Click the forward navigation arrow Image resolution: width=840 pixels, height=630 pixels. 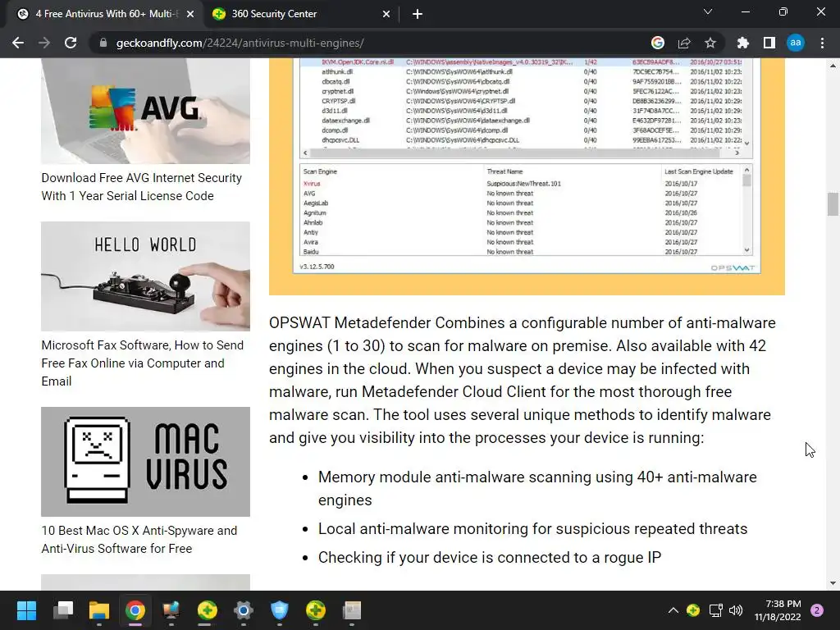click(44, 43)
